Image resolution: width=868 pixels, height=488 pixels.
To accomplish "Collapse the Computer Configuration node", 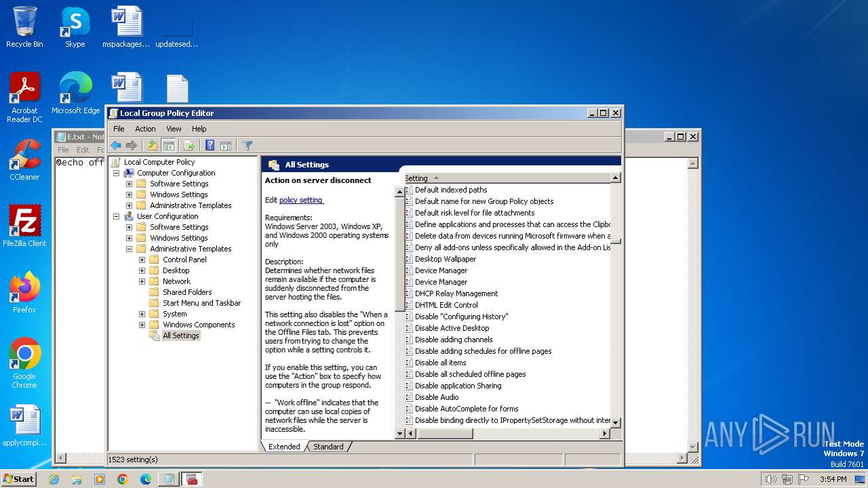I will tap(116, 173).
